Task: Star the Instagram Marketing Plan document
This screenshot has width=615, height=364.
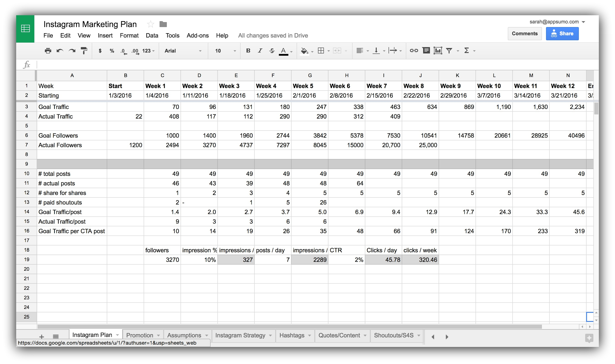Action: [150, 24]
